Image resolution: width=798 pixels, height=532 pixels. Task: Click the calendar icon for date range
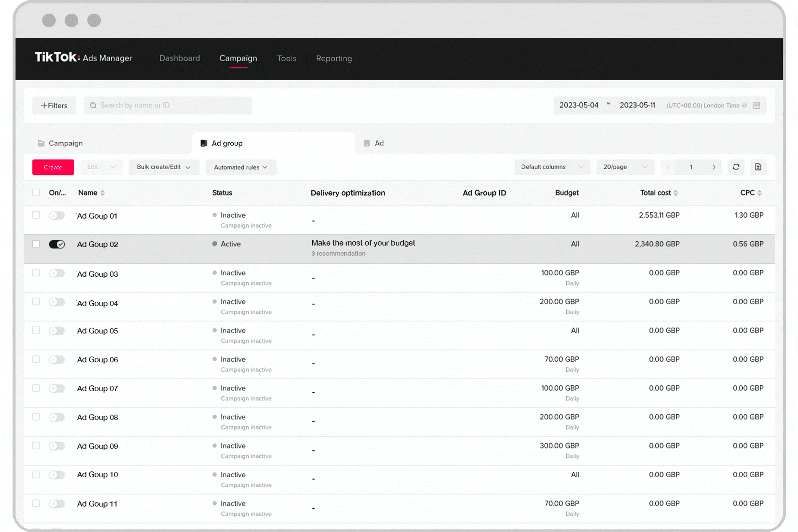point(758,106)
